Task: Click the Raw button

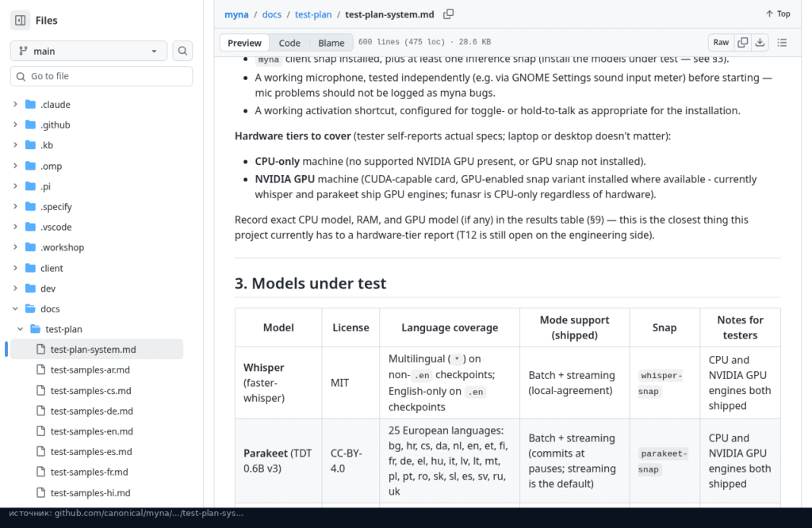Action: click(721, 43)
